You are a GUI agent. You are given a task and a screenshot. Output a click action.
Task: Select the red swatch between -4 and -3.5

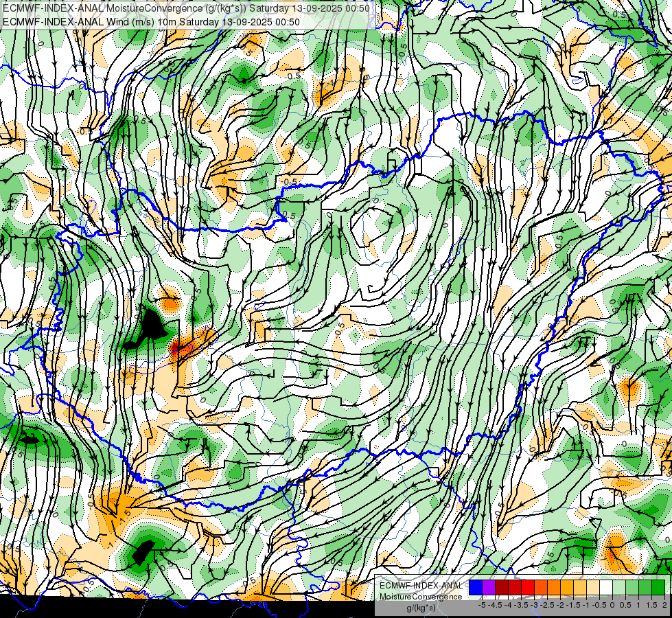coord(515,588)
